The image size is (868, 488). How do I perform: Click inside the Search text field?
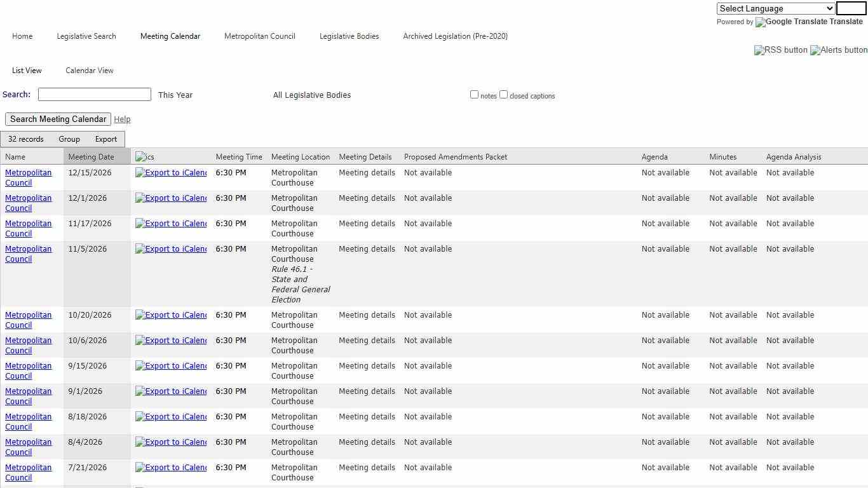(x=94, y=94)
